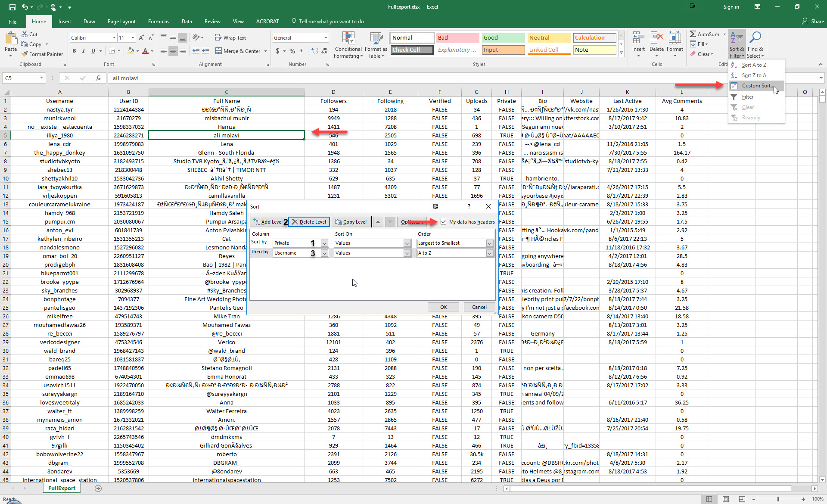
Task: Switch to Page Layout view in status bar
Action: 726,499
